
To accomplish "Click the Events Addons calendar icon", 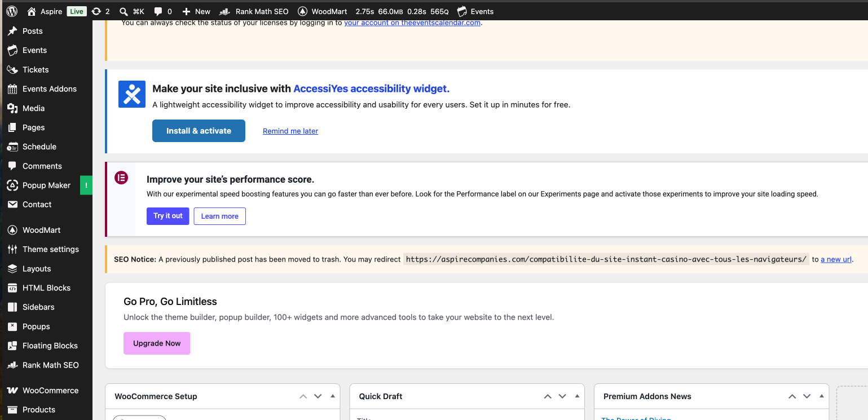I will [x=12, y=89].
